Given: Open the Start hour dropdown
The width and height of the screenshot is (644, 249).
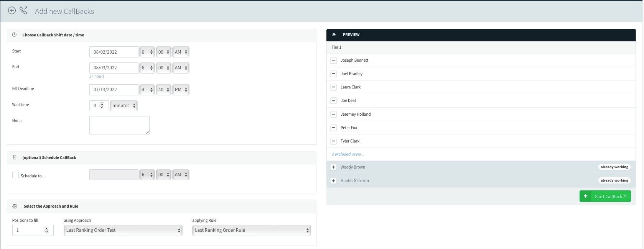Looking at the screenshot, I should point(147,52).
